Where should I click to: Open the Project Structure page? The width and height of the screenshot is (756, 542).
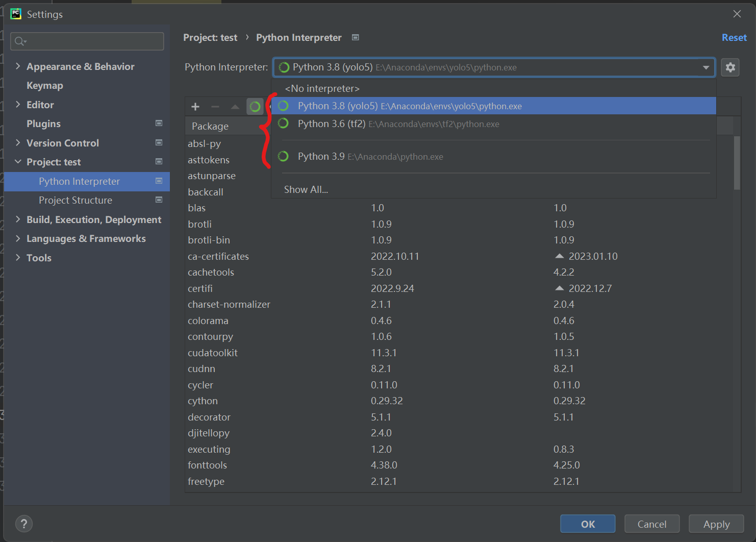pyautogui.click(x=75, y=200)
